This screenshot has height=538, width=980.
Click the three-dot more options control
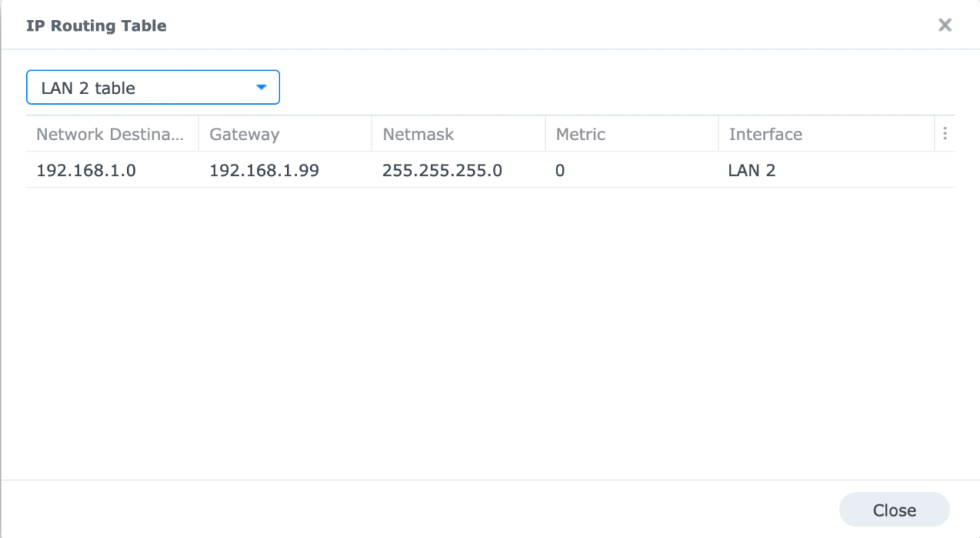945,133
